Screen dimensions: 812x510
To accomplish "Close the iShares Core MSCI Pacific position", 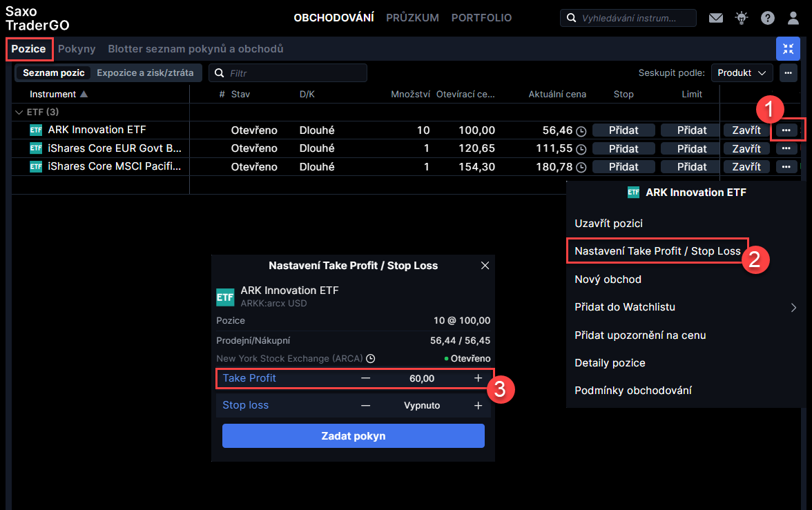I will coord(746,167).
